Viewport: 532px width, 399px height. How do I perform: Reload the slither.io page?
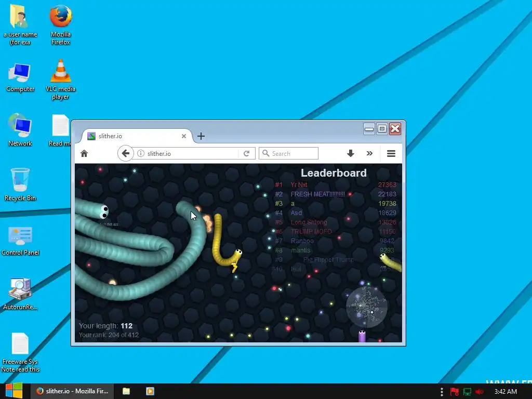pyautogui.click(x=247, y=153)
